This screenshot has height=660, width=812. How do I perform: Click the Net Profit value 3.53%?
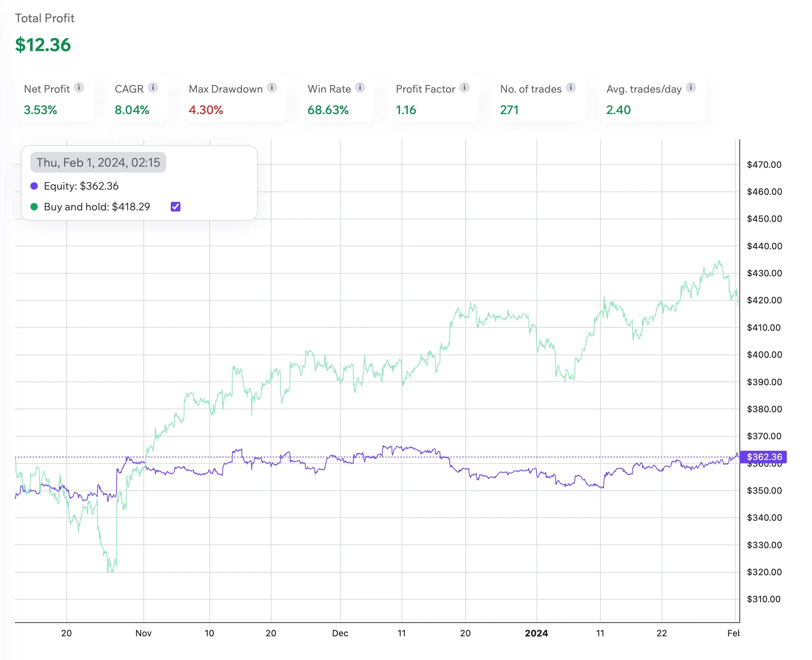pyautogui.click(x=40, y=110)
